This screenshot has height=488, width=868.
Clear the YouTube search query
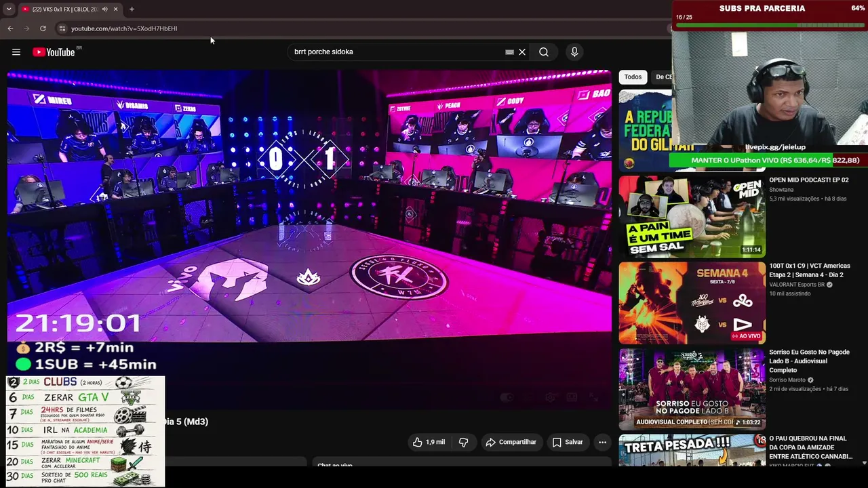click(x=522, y=52)
